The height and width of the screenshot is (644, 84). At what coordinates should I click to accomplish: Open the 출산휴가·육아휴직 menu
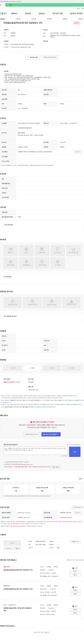tap(76, 13)
